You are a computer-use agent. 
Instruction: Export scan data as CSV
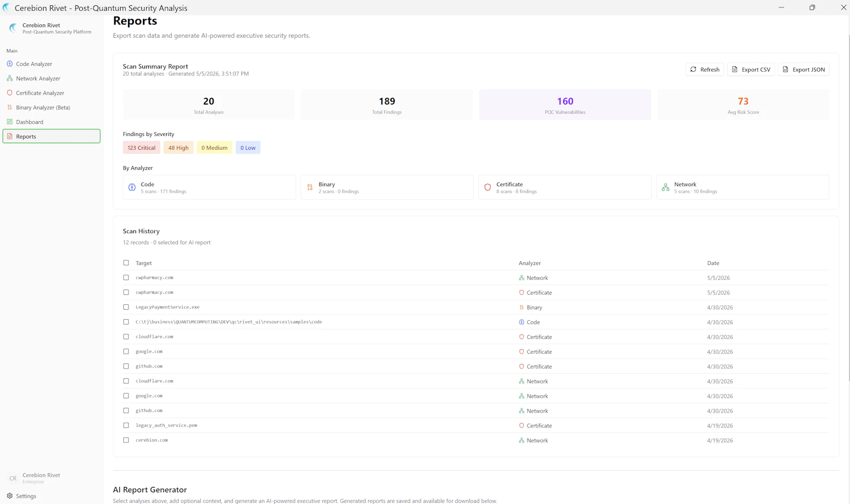(x=751, y=70)
